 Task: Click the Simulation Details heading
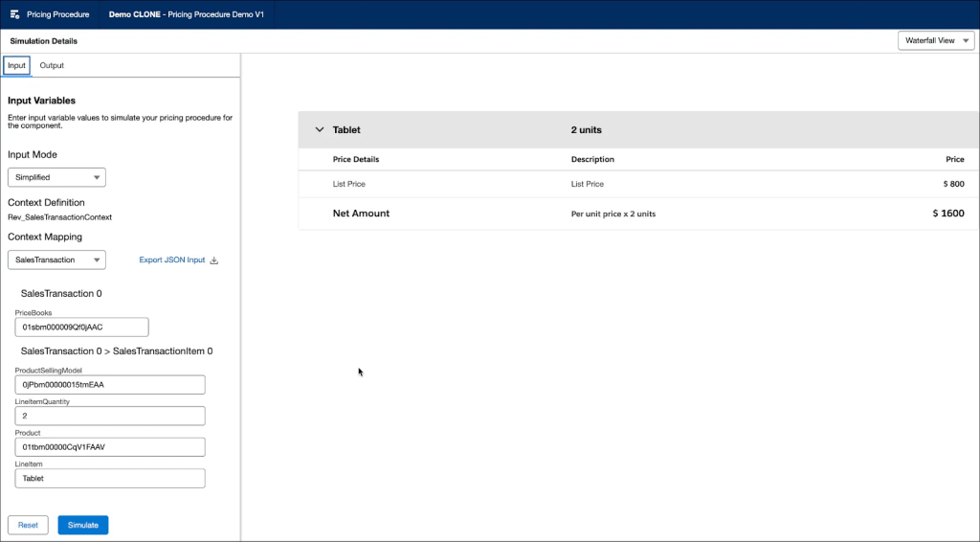(x=44, y=41)
